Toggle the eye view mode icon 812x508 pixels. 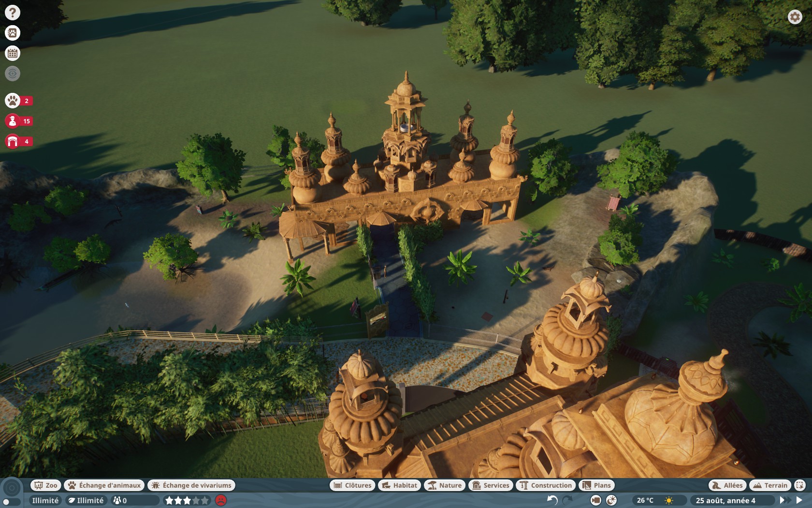(x=13, y=74)
